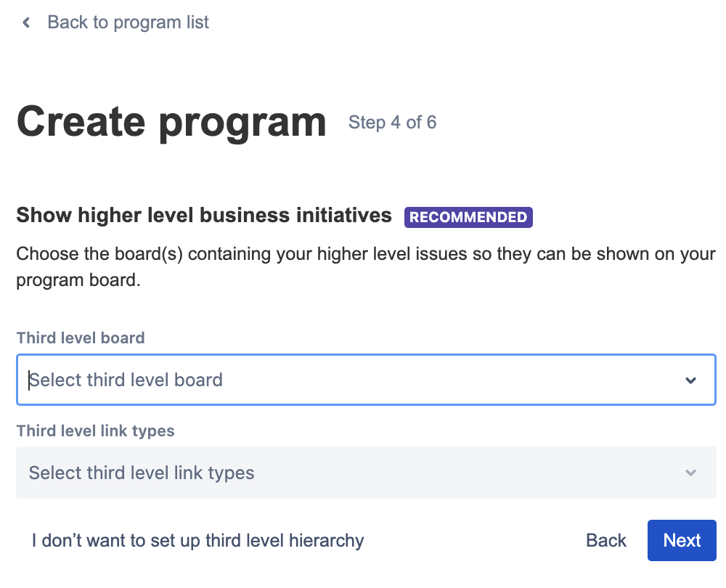The height and width of the screenshot is (588, 726).
Task: Click the "Choose the board(s)" description text
Action: (365, 255)
